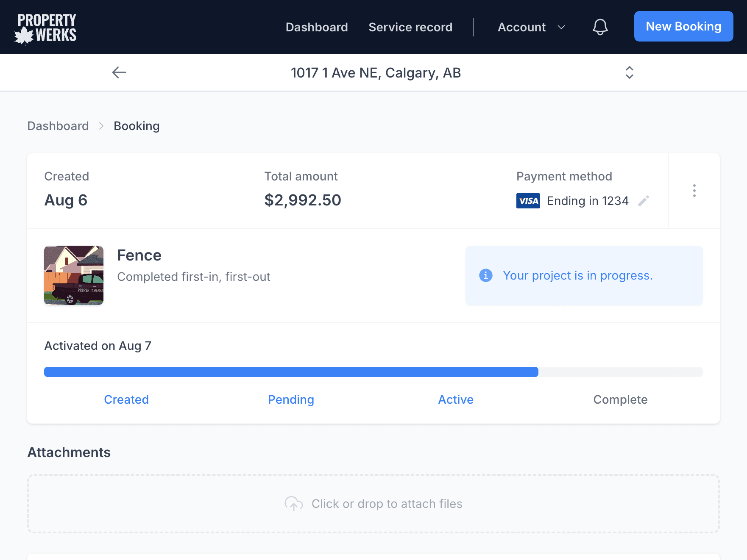Click 'Completed first-in, first-out' description
Viewport: 747px width, 560px height.
[194, 277]
